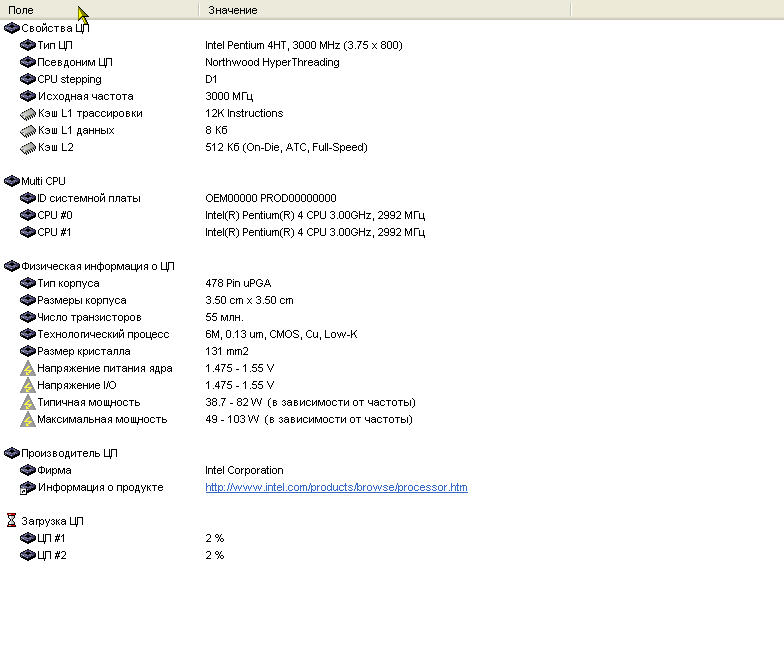Click icon beside 'Технологический процесс'
This screenshot has height=655, width=784.
[28, 334]
